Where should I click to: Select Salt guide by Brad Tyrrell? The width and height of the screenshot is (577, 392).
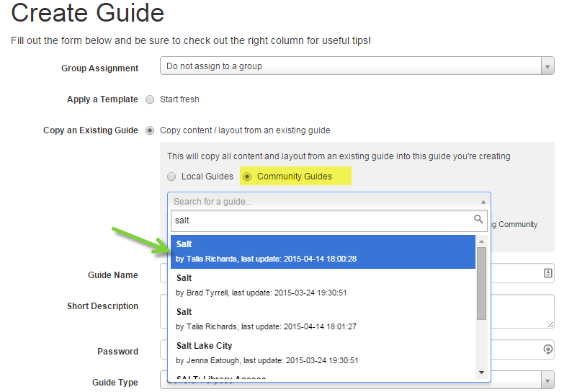click(323, 285)
